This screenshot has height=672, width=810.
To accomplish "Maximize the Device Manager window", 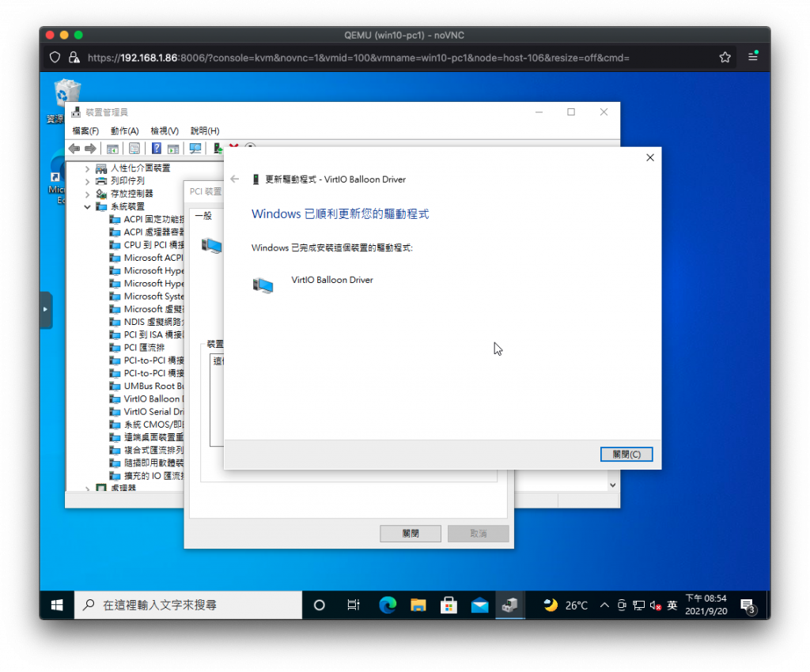I will pyautogui.click(x=571, y=112).
